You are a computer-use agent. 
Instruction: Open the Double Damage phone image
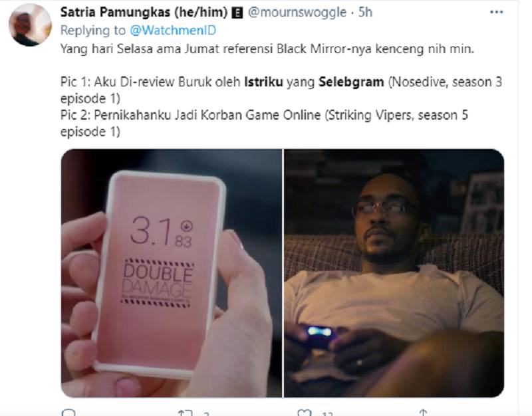click(172, 273)
